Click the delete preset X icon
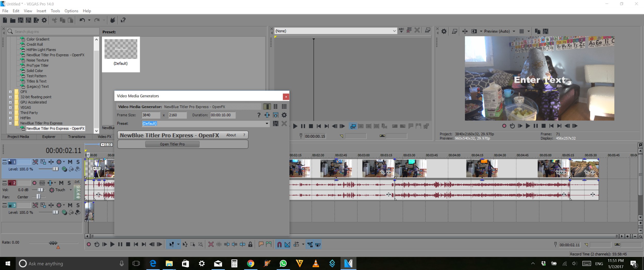 284,124
